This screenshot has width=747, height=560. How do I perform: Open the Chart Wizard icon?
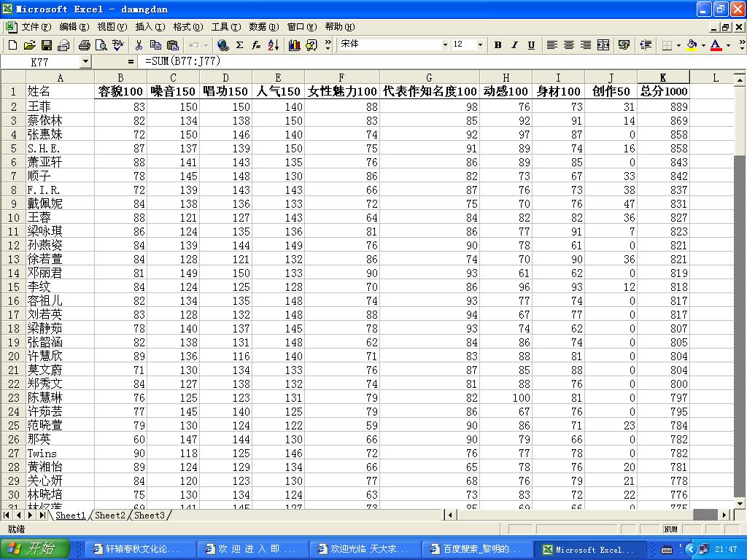click(295, 45)
